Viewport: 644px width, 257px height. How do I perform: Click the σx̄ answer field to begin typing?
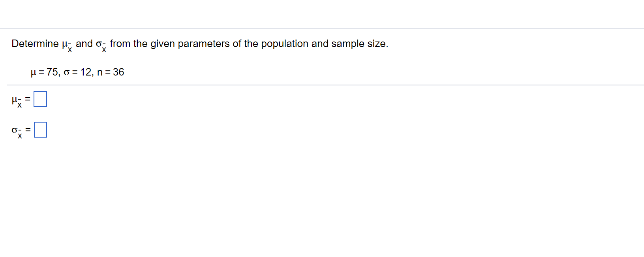(x=41, y=130)
